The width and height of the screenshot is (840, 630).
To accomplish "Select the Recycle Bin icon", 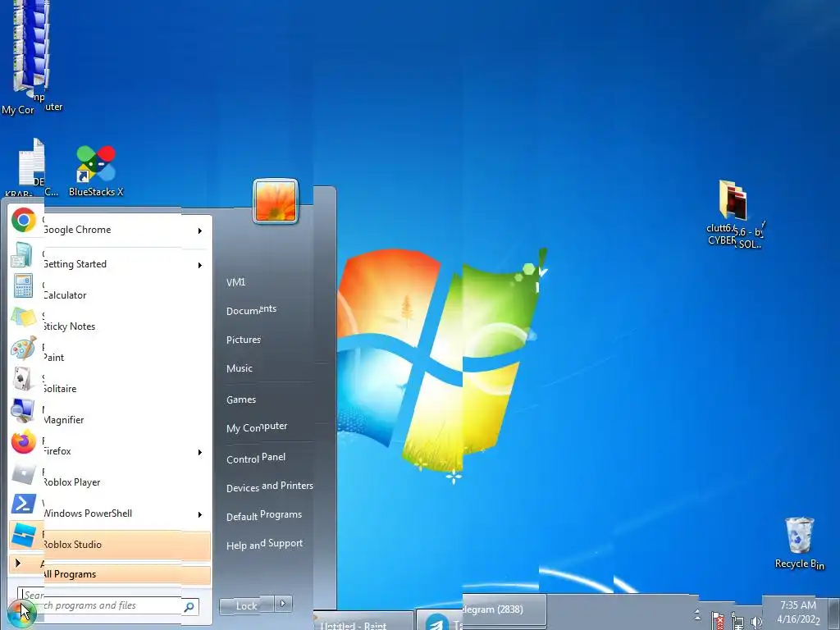I will 799,543.
